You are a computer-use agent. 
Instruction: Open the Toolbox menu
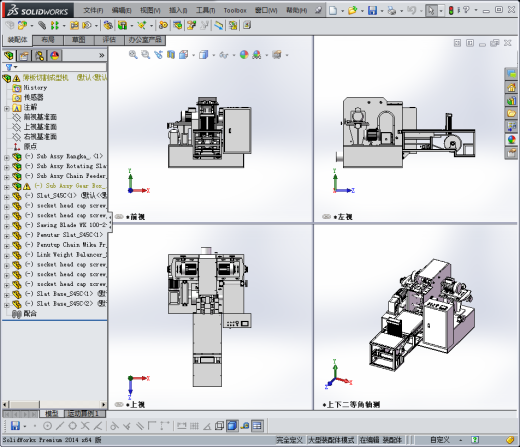point(235,11)
